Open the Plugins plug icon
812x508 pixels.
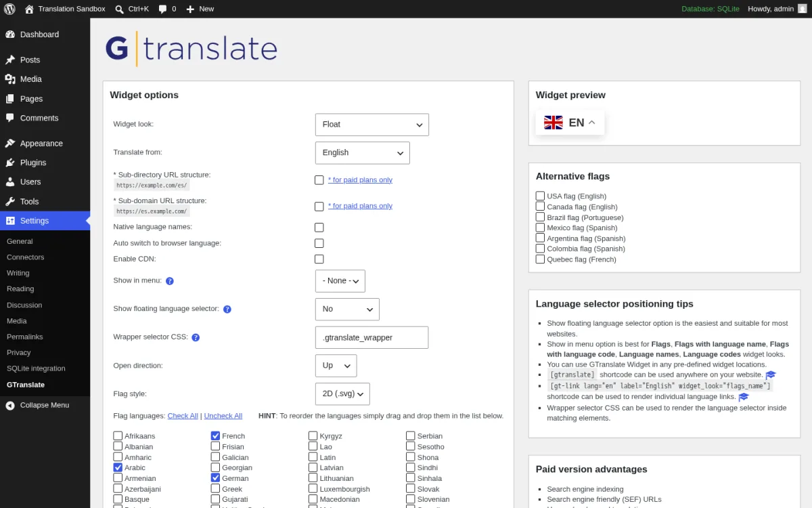(x=10, y=163)
